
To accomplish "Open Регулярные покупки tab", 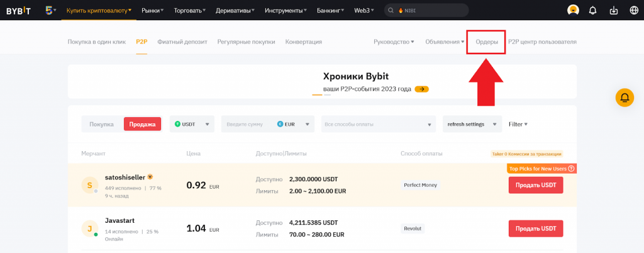I will click(246, 42).
